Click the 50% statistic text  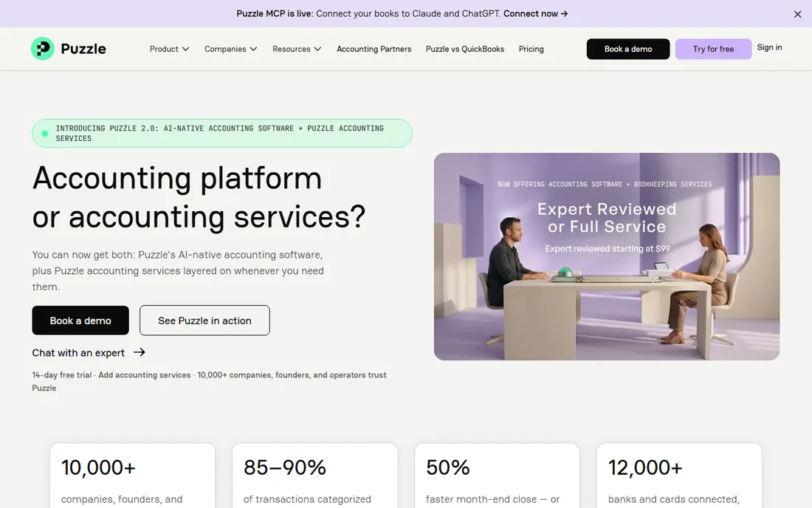[448, 467]
